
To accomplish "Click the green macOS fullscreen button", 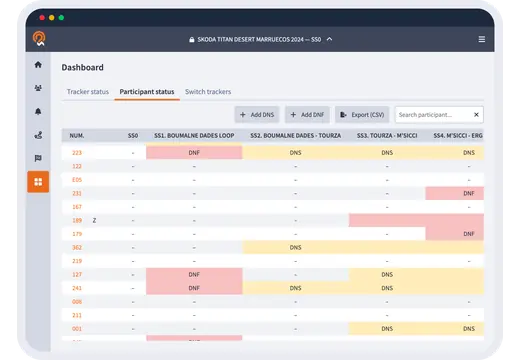I will click(x=61, y=18).
